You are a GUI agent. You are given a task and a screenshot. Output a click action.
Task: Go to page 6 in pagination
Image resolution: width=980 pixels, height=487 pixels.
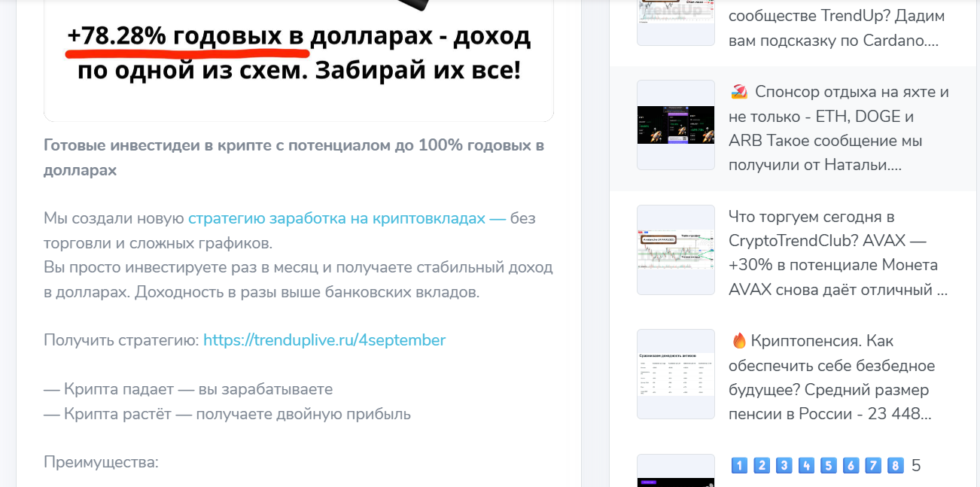850,465
